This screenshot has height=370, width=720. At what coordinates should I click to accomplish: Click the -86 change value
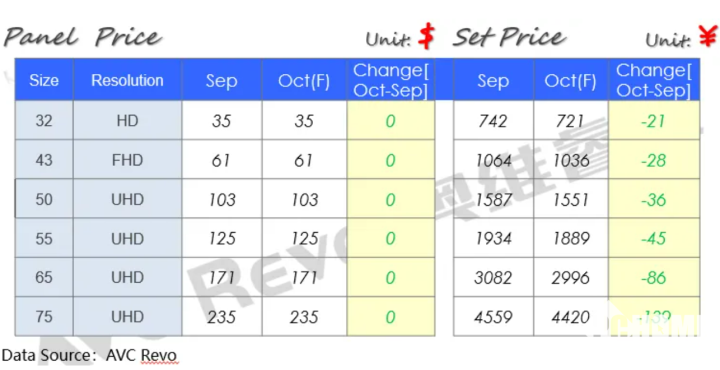(654, 277)
